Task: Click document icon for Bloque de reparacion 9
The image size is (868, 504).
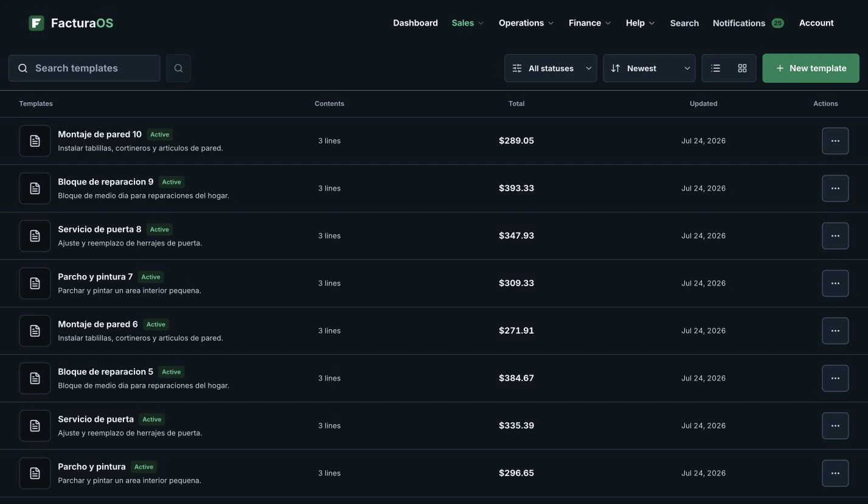Action: [x=35, y=188]
